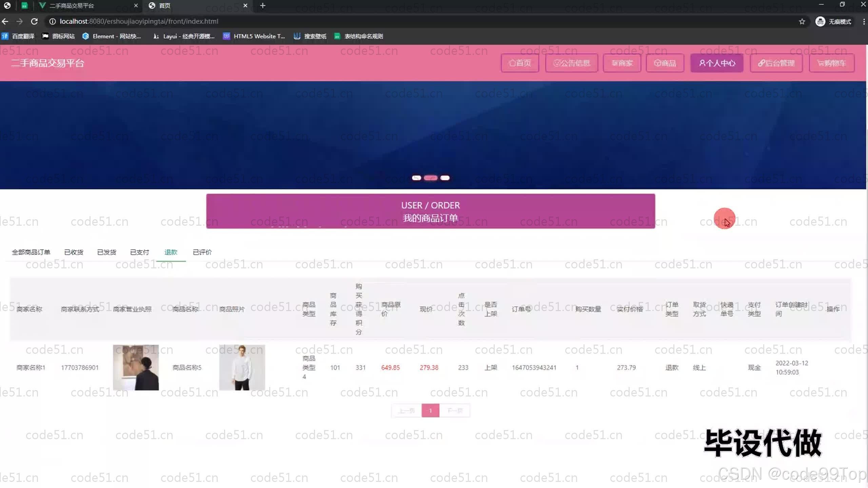Viewport: 868px width, 488px height.
Task: Open the 购物车 shopping cart
Action: pos(831,63)
